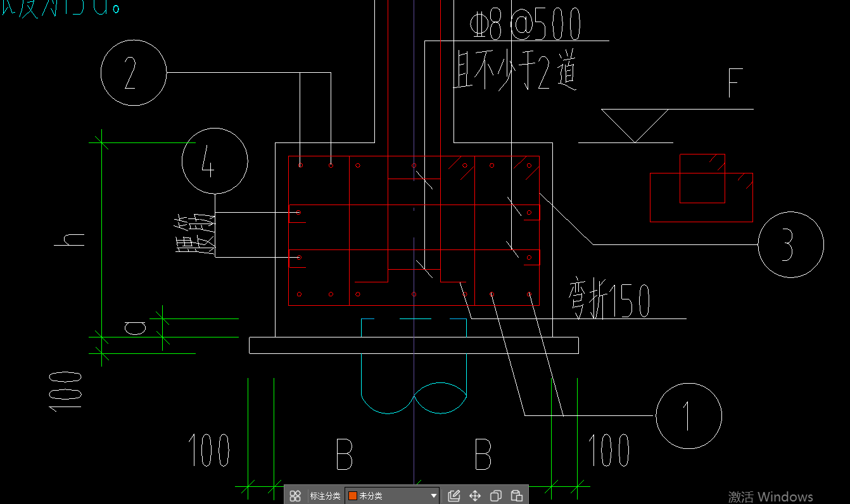The height and width of the screenshot is (504, 850).
Task: Click the bottom-left horizontal 100 dimension
Action: [209, 451]
